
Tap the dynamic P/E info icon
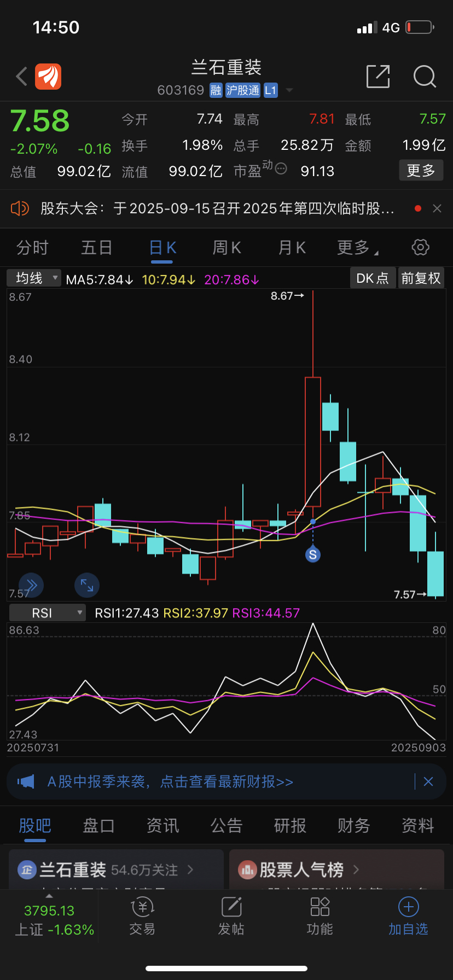(x=281, y=168)
